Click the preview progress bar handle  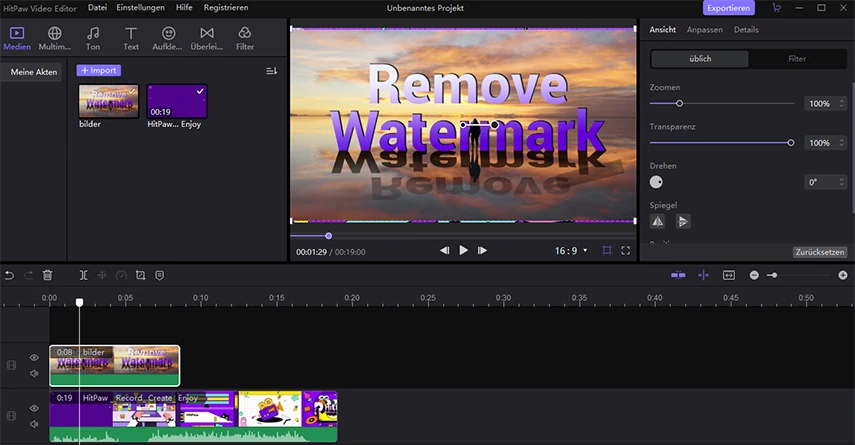pyautogui.click(x=328, y=236)
